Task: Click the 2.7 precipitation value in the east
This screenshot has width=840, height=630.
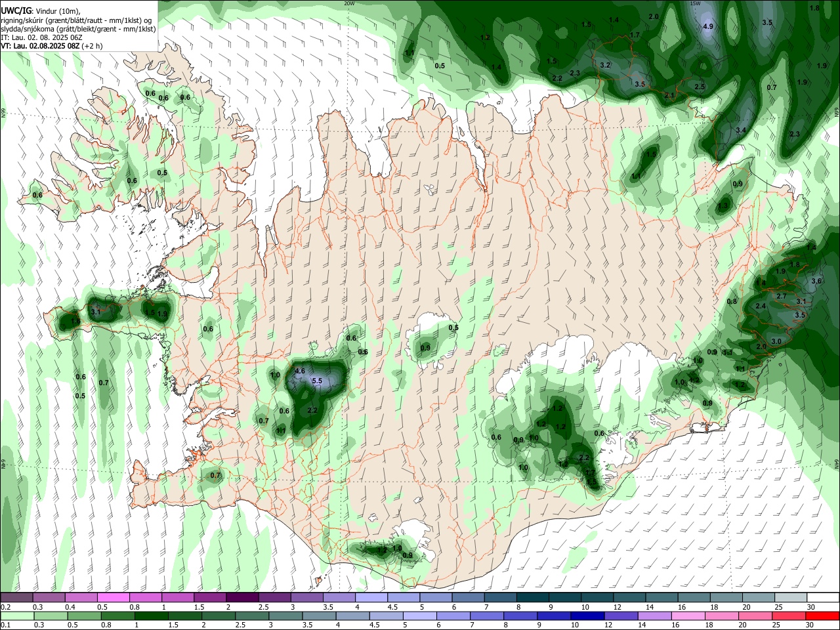Action: (782, 296)
